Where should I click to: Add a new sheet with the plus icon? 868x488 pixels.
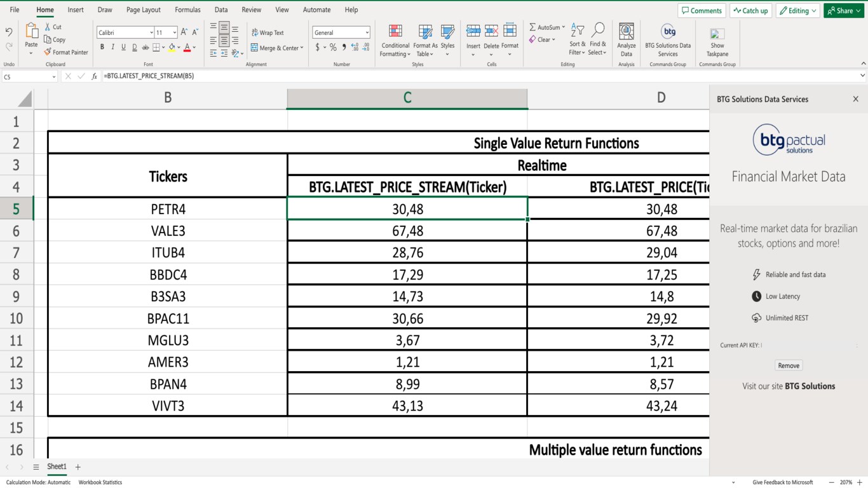pyautogui.click(x=78, y=467)
